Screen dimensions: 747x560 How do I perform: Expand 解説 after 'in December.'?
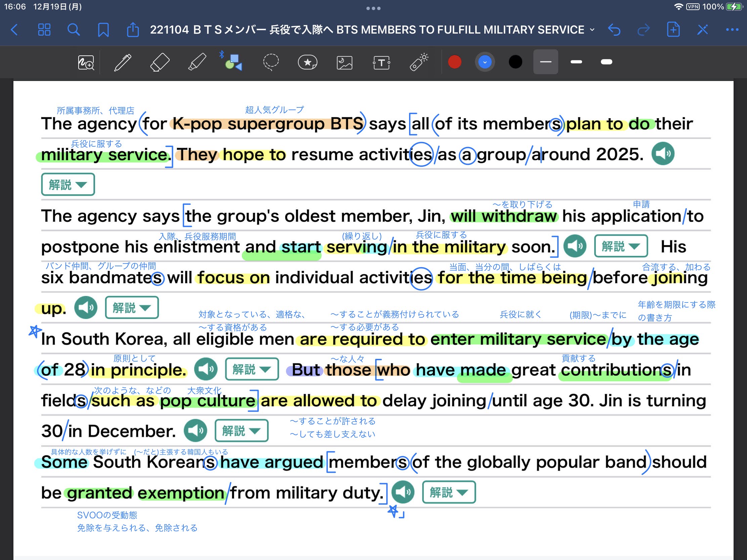pos(241,431)
